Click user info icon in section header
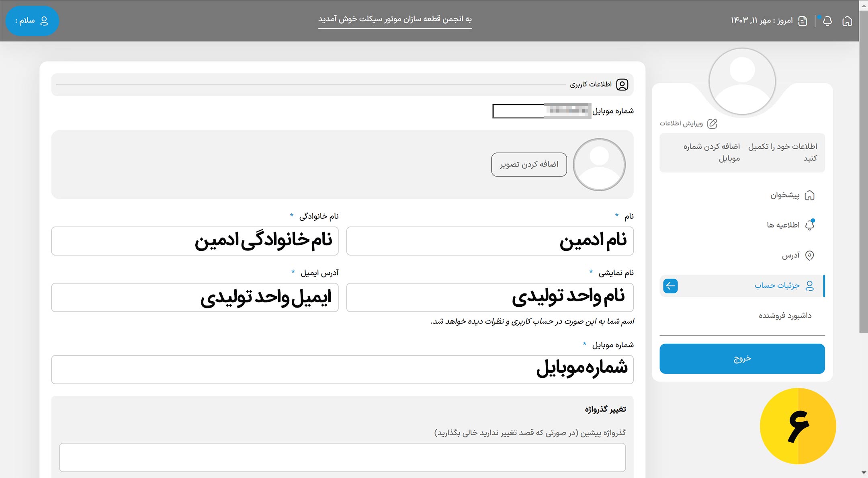The height and width of the screenshot is (478, 868). click(x=622, y=84)
